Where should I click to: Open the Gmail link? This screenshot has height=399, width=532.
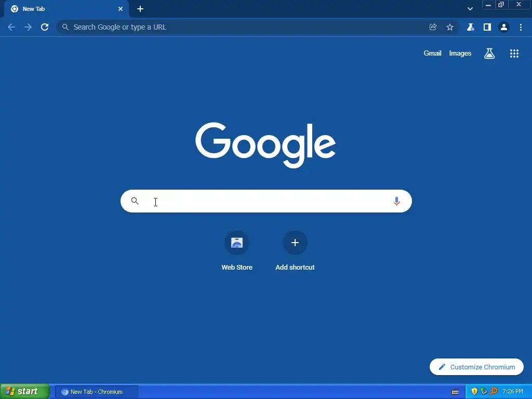click(433, 54)
